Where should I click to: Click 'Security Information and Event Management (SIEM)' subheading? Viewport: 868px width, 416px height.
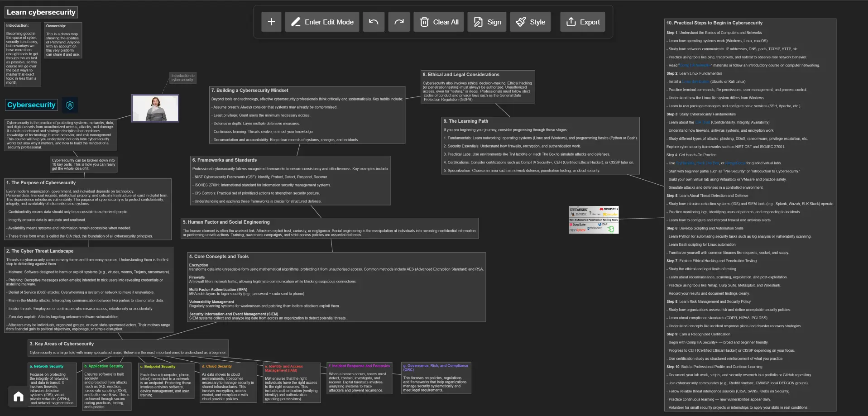point(234,314)
